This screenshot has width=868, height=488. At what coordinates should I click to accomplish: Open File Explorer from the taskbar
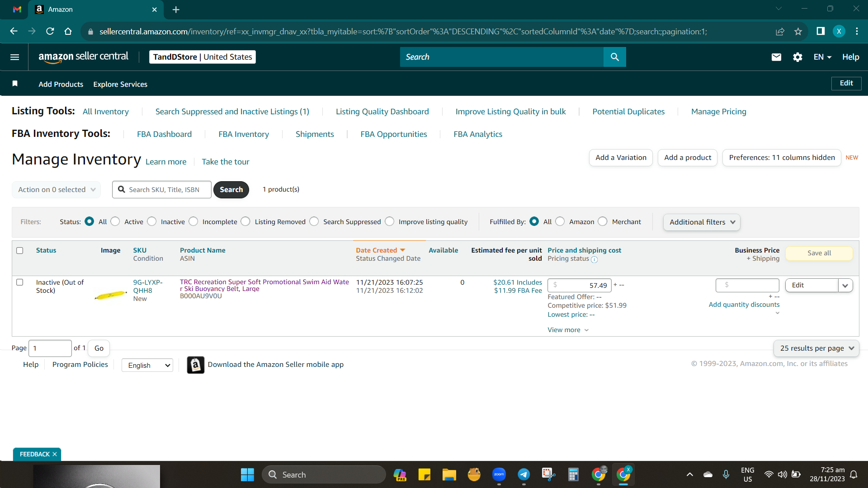pos(449,474)
